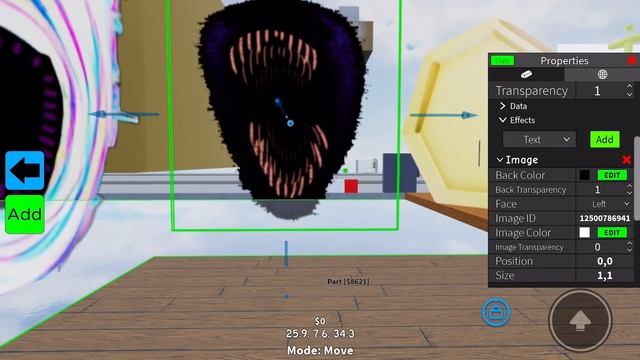Image resolution: width=640 pixels, height=360 pixels.
Task: Increase Transparency with the up arrow
Action: (x=629, y=87)
